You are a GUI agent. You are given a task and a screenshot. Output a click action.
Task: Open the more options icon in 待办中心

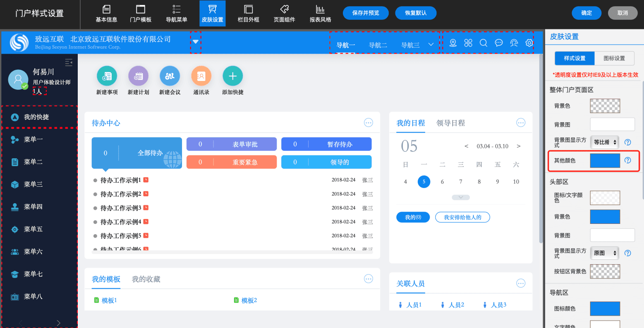pos(369,123)
